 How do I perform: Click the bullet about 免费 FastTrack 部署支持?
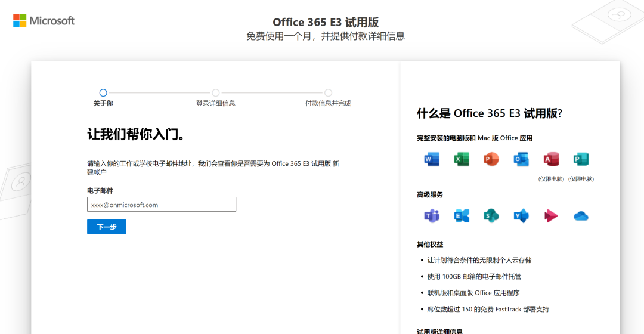click(x=488, y=310)
